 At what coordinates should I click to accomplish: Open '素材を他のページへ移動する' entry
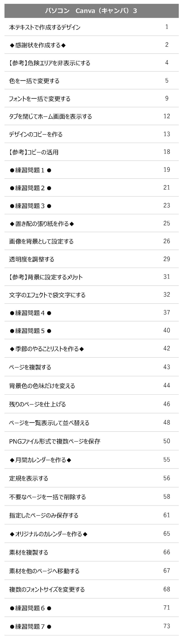[44, 571]
